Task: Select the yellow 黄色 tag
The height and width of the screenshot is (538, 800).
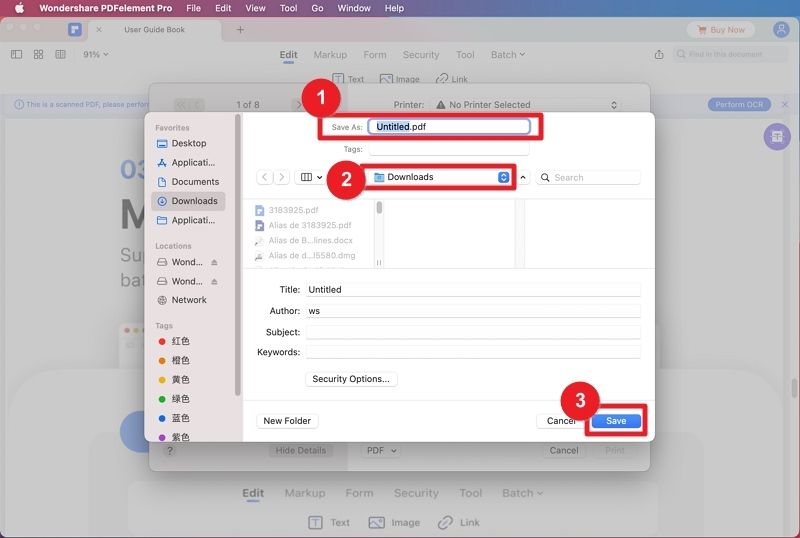Action: point(174,380)
